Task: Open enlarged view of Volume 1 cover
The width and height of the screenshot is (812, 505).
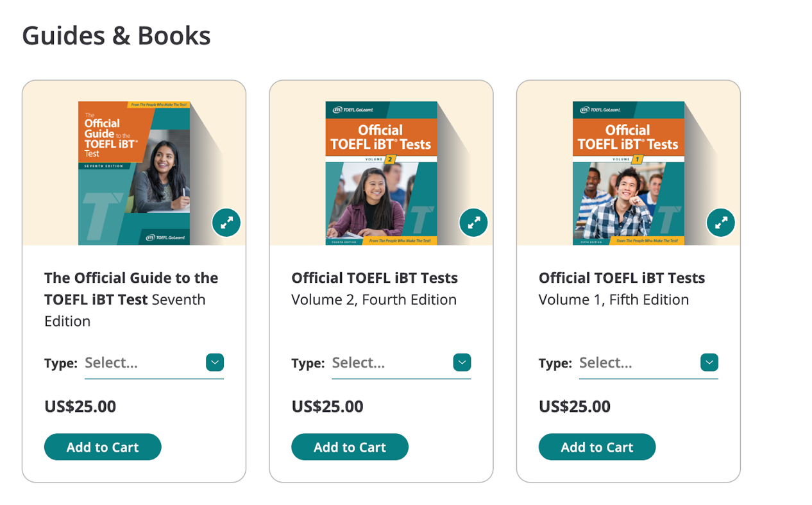Action: point(721,223)
